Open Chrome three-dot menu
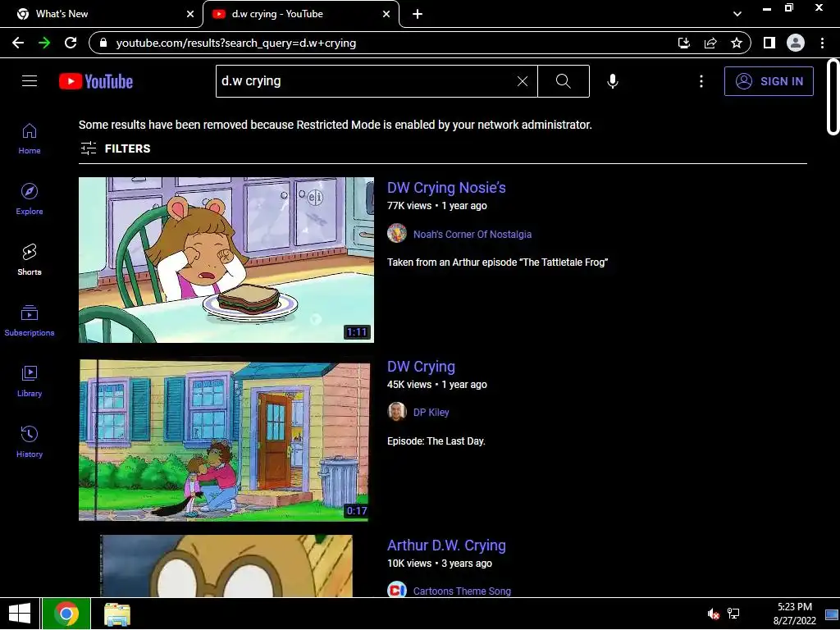Screen dimensions: 840x630 coord(822,43)
